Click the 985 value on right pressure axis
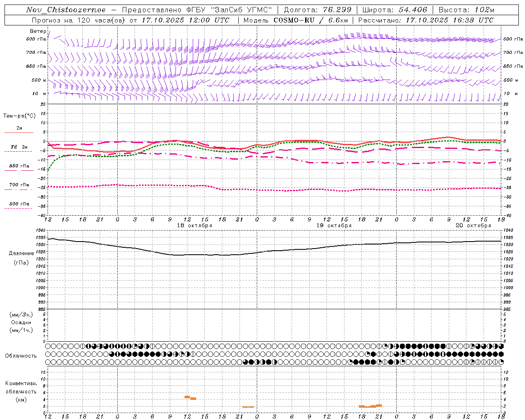This screenshot has height=420, width=525. pyautogui.click(x=508, y=309)
